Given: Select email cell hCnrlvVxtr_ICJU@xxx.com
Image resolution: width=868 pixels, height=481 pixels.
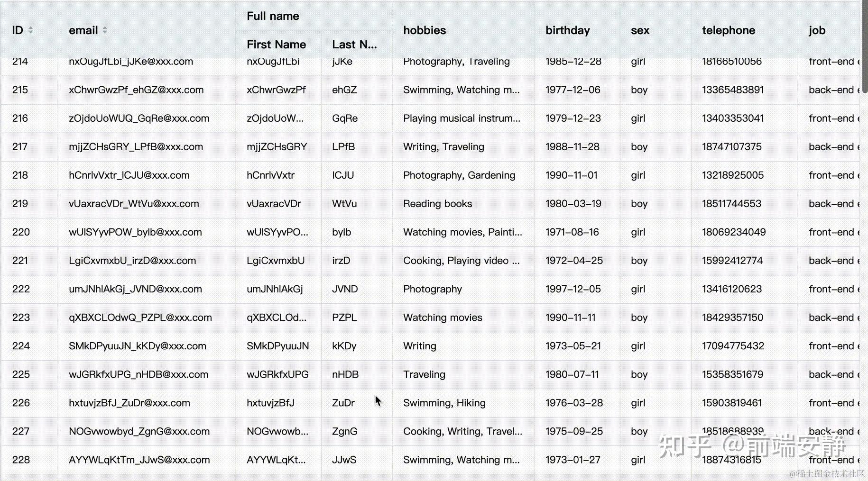Looking at the screenshot, I should click(129, 175).
